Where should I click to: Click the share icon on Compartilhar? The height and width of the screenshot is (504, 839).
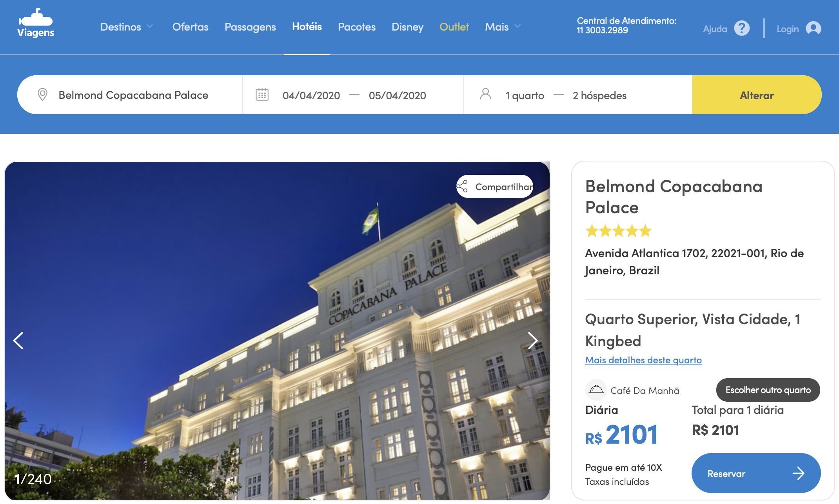pos(462,187)
